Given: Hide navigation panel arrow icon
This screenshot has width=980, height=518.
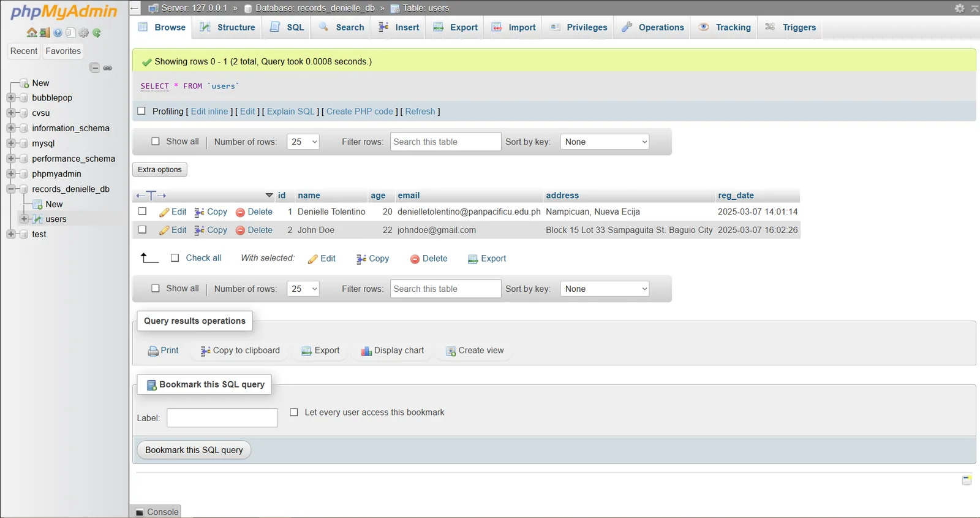Looking at the screenshot, I should point(135,8).
